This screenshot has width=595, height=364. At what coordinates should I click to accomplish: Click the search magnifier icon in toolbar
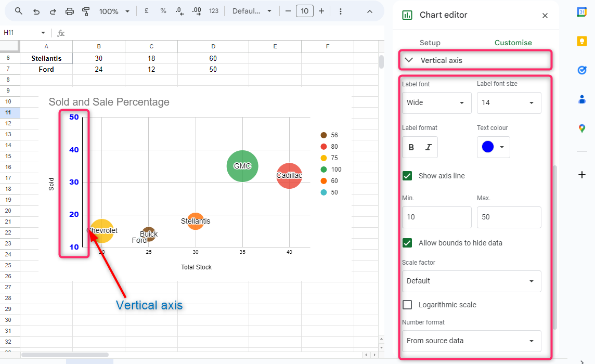point(19,11)
